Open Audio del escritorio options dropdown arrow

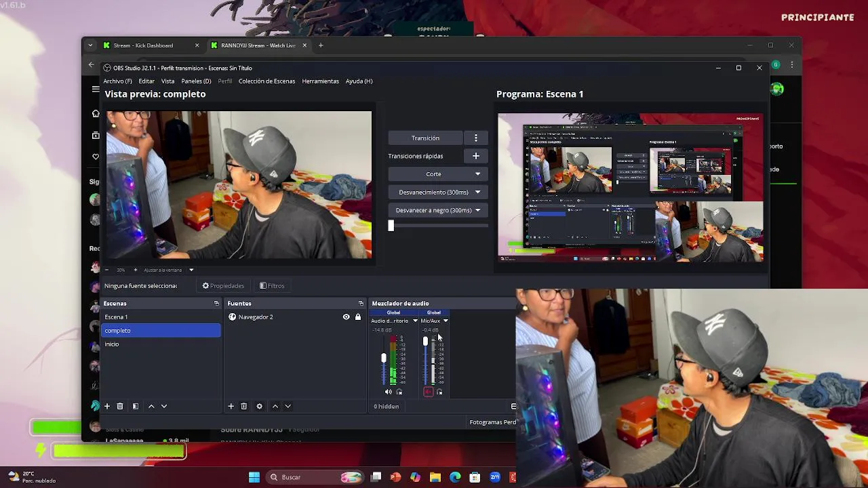pyautogui.click(x=415, y=321)
